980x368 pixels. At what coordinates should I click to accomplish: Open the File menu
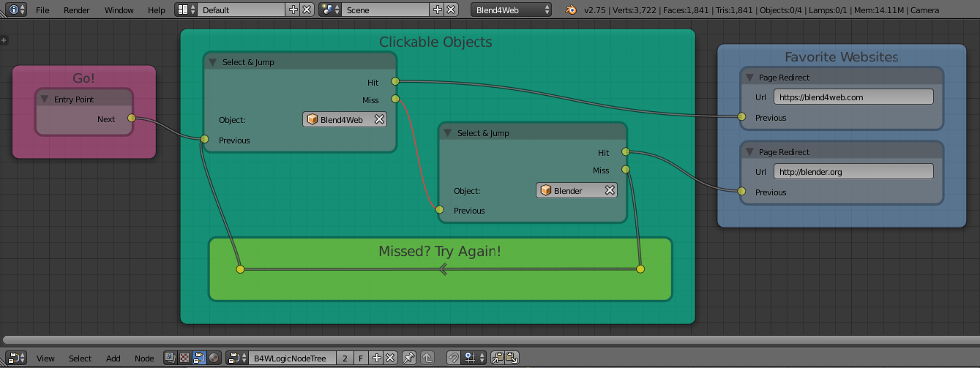click(42, 10)
